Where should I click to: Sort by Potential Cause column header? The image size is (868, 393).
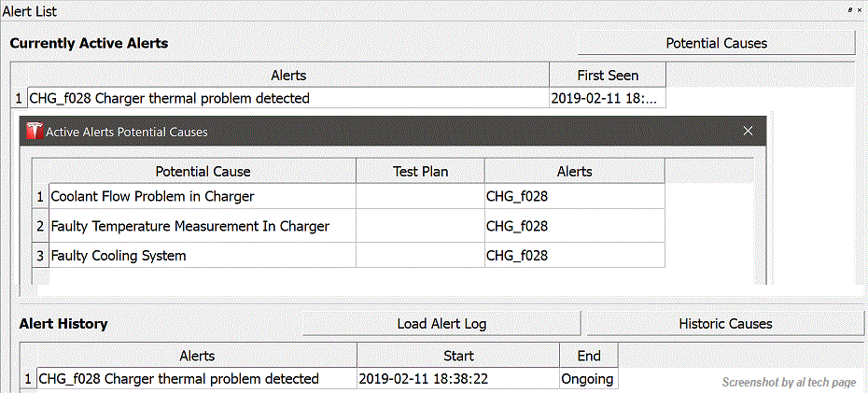203,172
